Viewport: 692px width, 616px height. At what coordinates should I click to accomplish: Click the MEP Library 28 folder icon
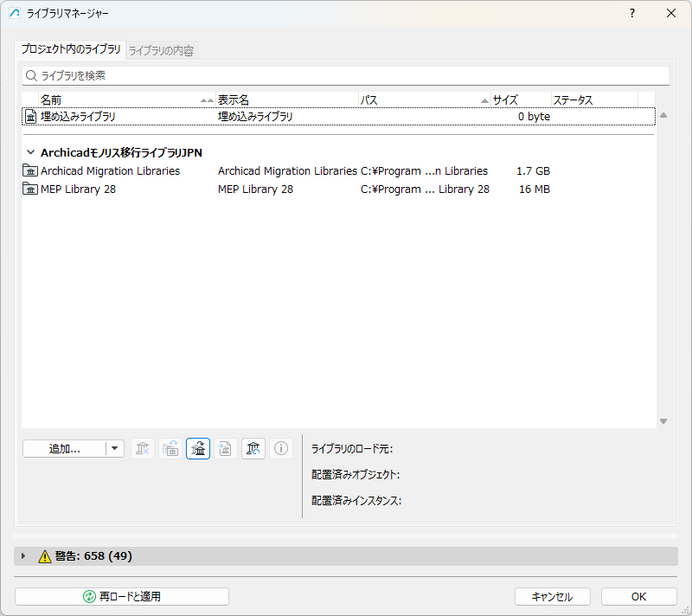click(30, 189)
